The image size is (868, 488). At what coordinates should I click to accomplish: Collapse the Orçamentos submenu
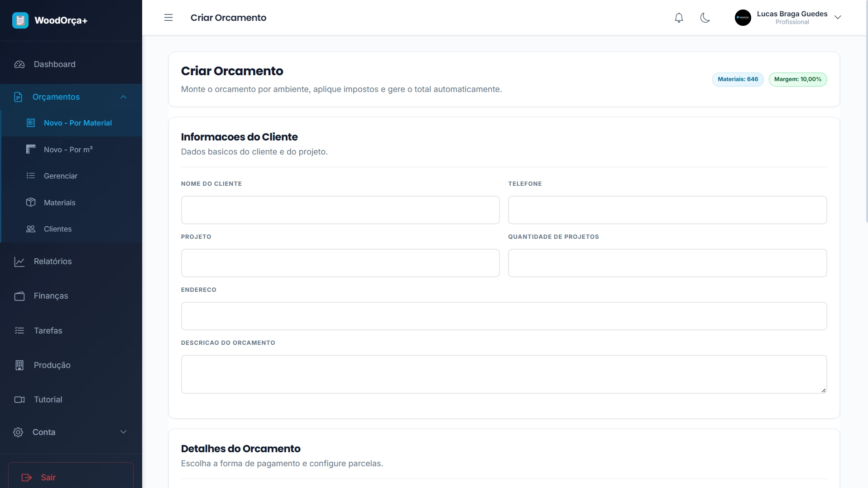pos(123,97)
